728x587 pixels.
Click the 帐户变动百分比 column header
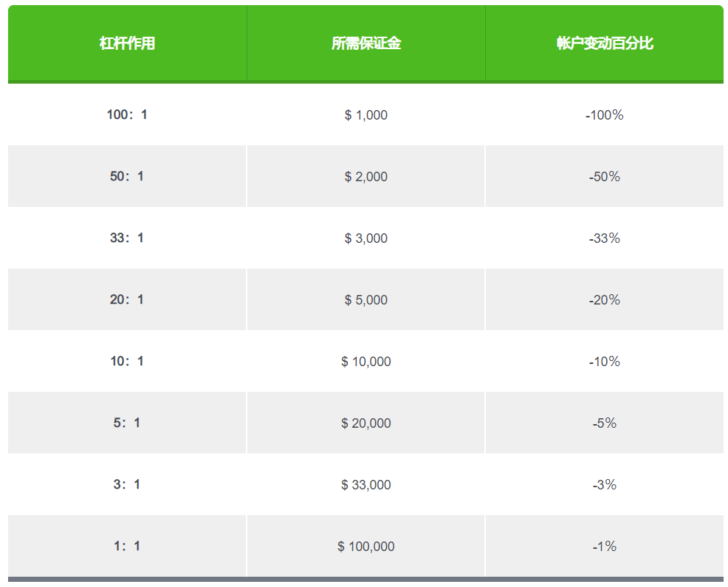pos(605,43)
